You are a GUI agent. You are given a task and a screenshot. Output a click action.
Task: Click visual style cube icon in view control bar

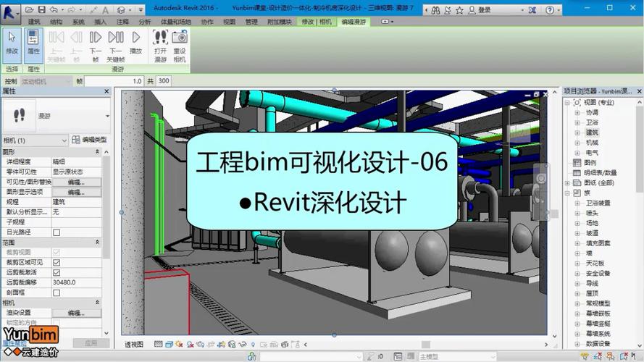click(169, 345)
